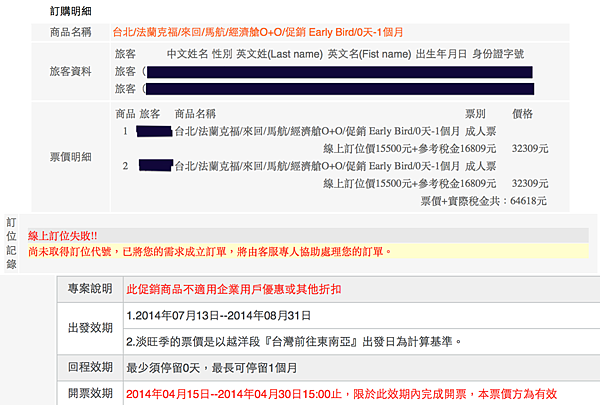
Task: Click the 英文姓(Last name) column header
Action: point(279,54)
